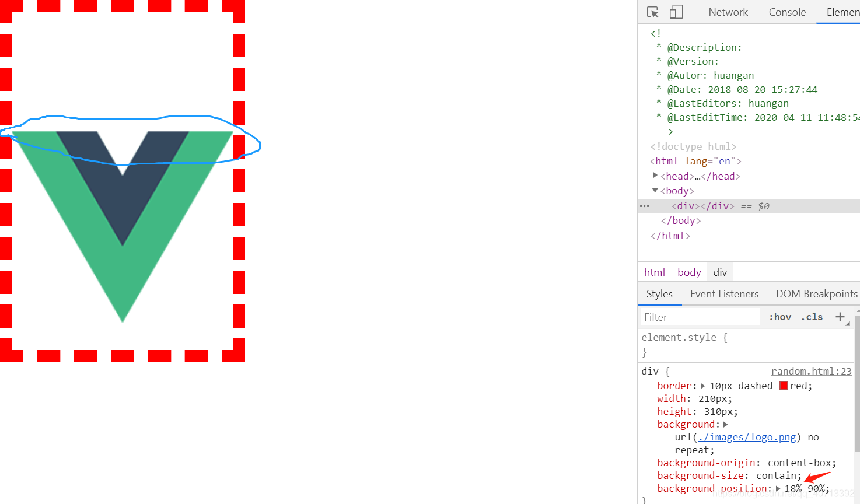Click the @Description comment line

point(699,47)
